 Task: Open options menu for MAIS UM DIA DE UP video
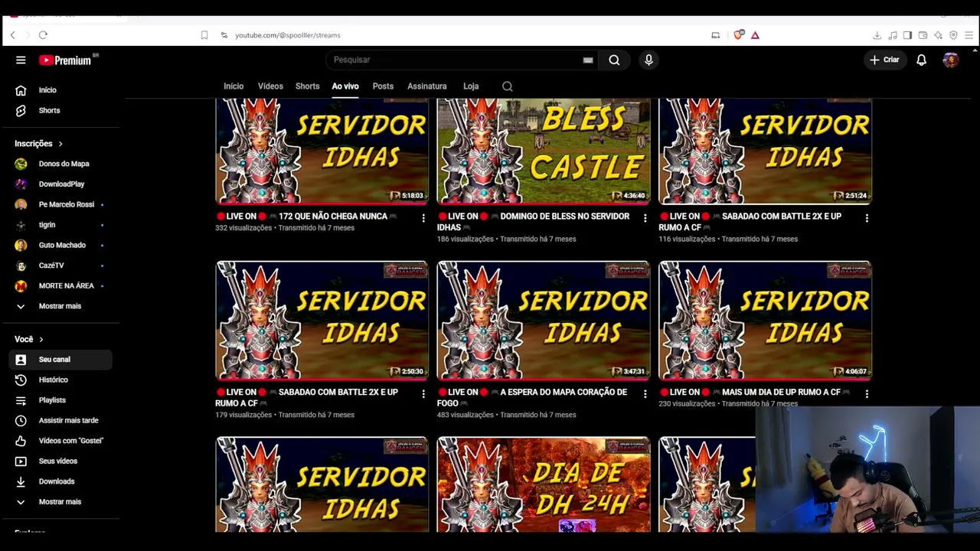[867, 394]
